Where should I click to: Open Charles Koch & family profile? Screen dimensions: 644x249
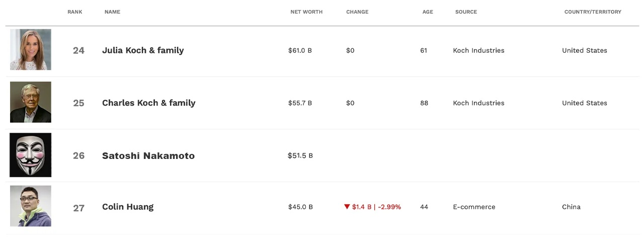pyautogui.click(x=148, y=103)
